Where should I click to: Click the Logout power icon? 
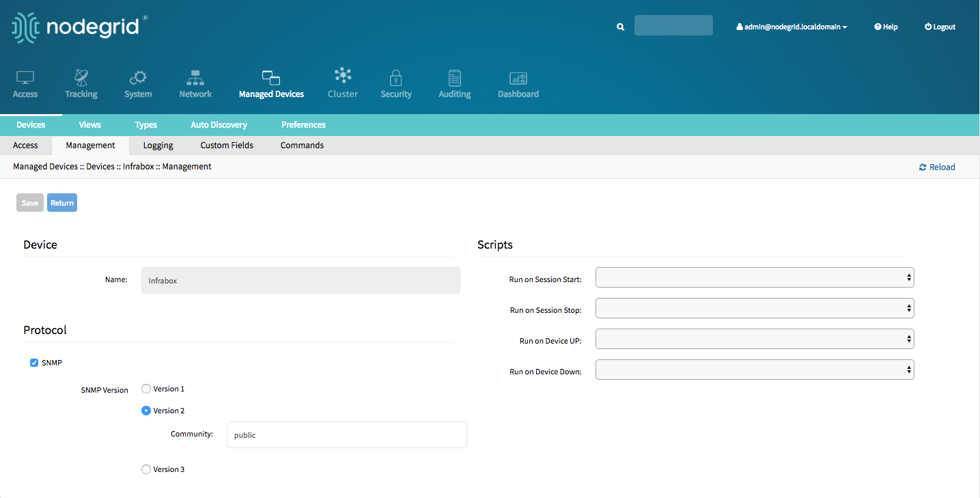click(928, 27)
